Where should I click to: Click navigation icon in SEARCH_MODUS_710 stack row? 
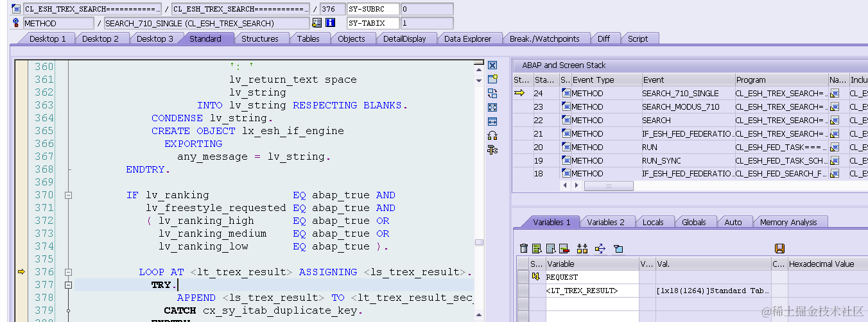[835, 107]
